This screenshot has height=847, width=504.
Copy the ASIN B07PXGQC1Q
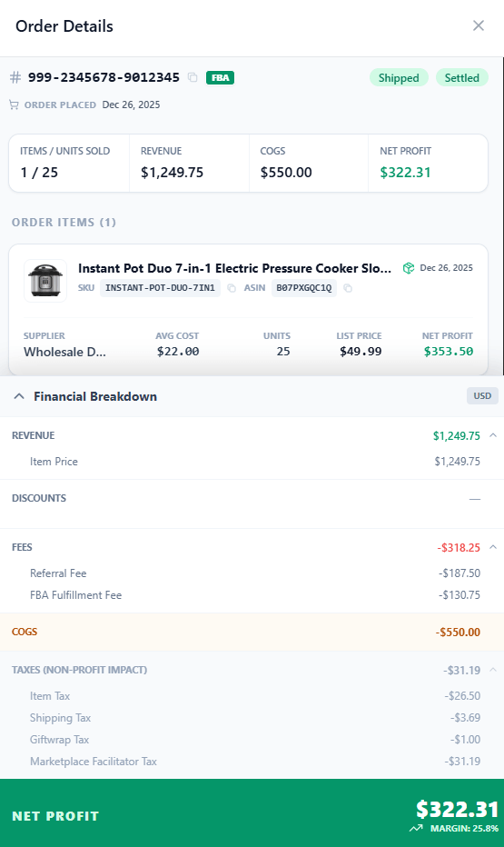click(x=348, y=288)
